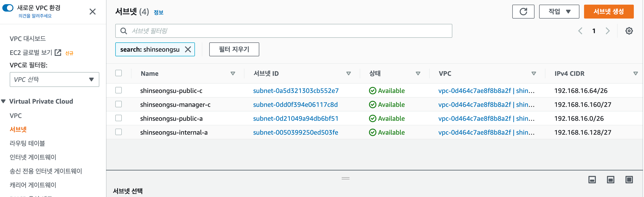Open subnet-0a5d321303cb552e7 link

296,91
